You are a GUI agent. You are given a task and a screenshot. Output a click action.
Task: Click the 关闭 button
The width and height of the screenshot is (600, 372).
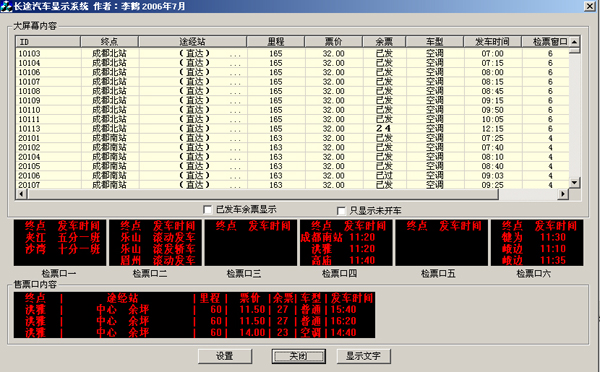tap(298, 356)
